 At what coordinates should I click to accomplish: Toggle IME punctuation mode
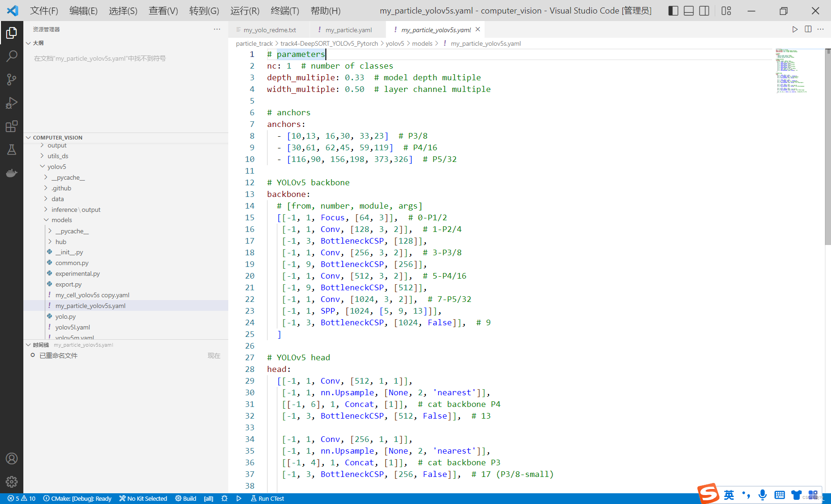[x=746, y=495]
